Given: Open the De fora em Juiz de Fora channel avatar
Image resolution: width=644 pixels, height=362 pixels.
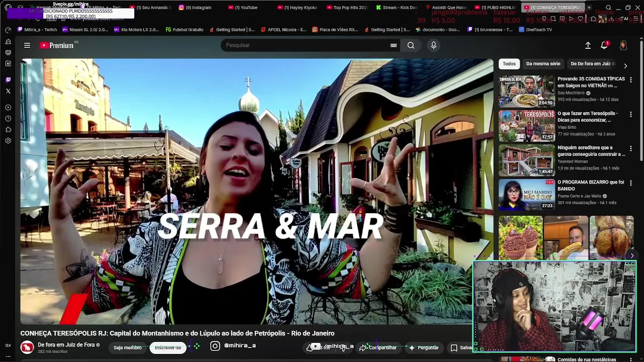Looking at the screenshot, I should tap(27, 347).
